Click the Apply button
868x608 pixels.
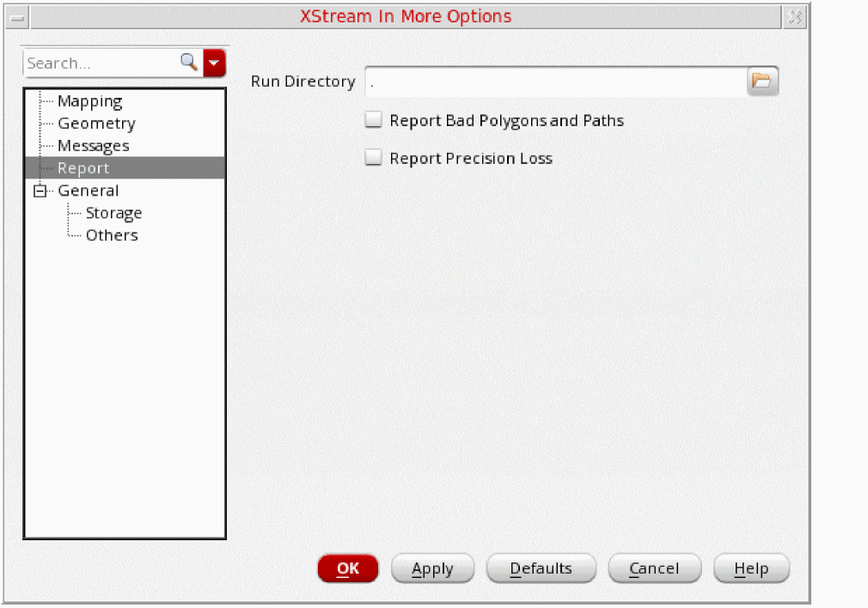pyautogui.click(x=432, y=568)
